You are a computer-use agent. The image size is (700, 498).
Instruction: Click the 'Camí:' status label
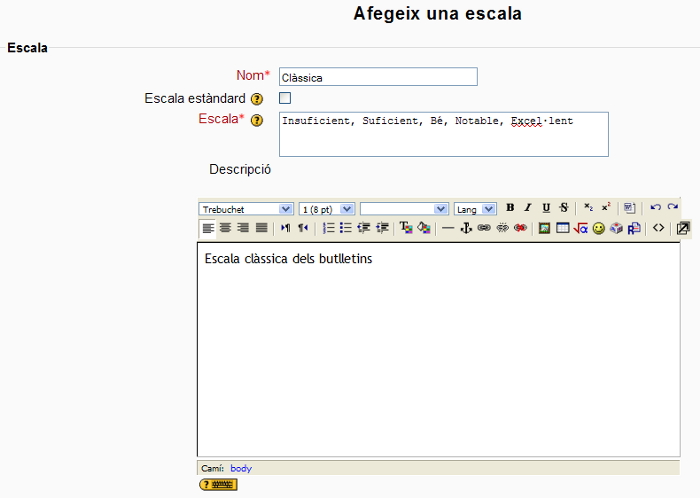pyautogui.click(x=212, y=469)
